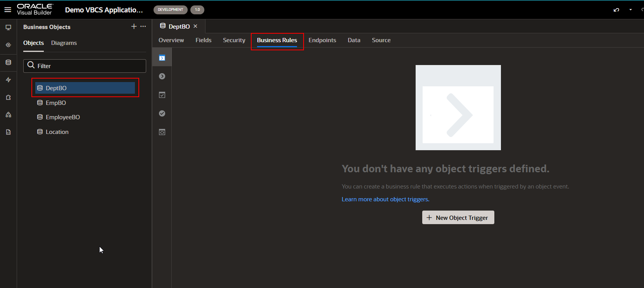Open the Web Apps navigator icon
This screenshot has width=644, height=288.
pos(8,27)
